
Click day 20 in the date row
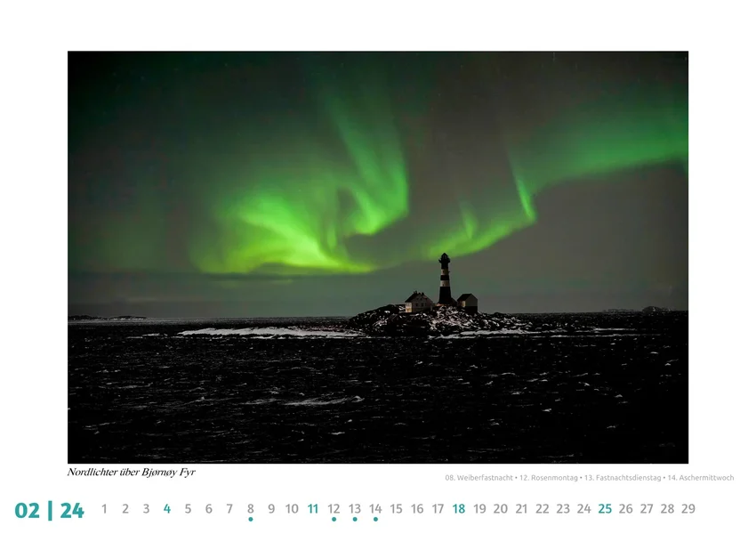point(501,509)
